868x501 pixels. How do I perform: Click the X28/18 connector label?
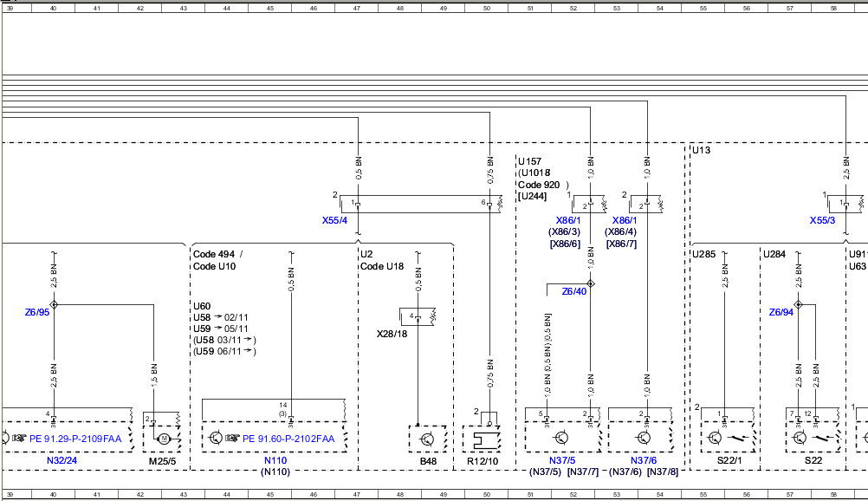[x=392, y=335]
